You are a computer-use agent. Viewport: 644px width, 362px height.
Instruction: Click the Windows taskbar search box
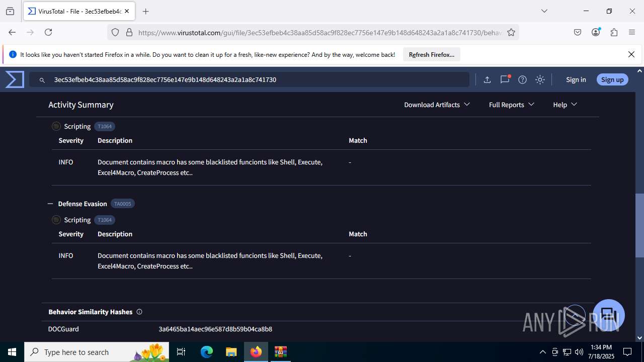(97, 352)
